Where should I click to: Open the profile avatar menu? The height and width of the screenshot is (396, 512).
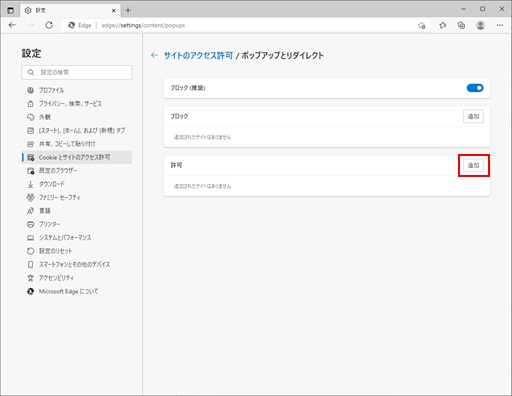(x=480, y=25)
